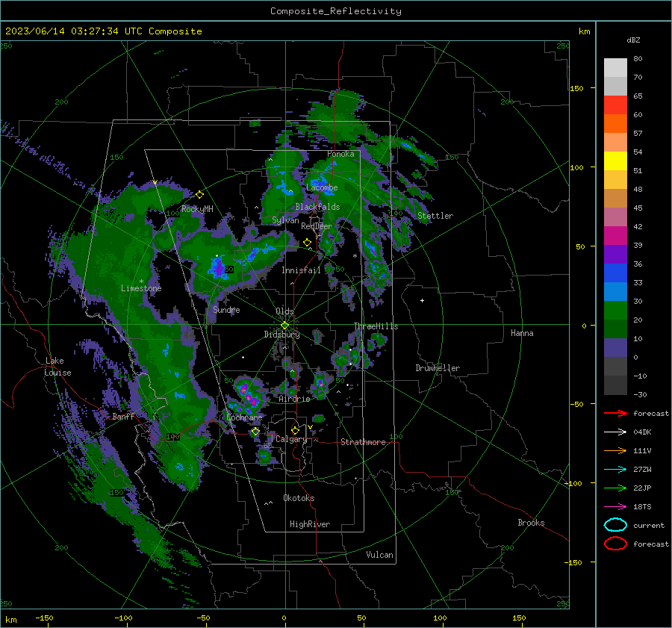Click the RockyMH label

pos(197,209)
